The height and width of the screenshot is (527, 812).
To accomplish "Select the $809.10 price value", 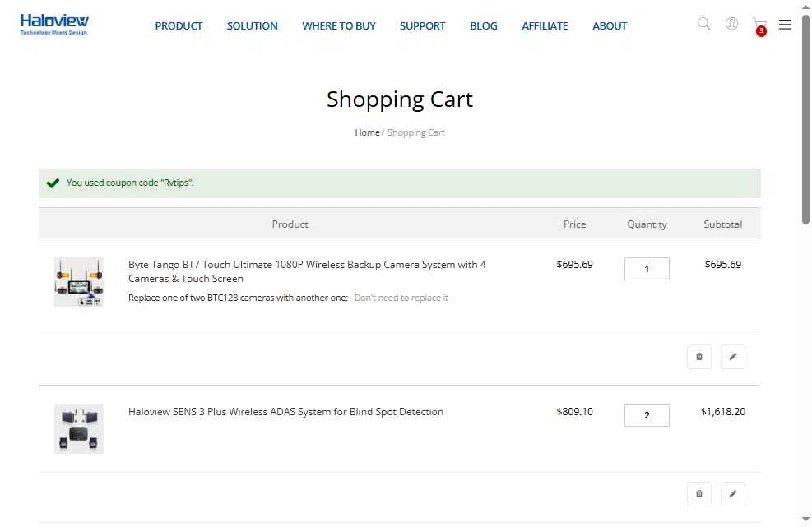I will coord(575,412).
